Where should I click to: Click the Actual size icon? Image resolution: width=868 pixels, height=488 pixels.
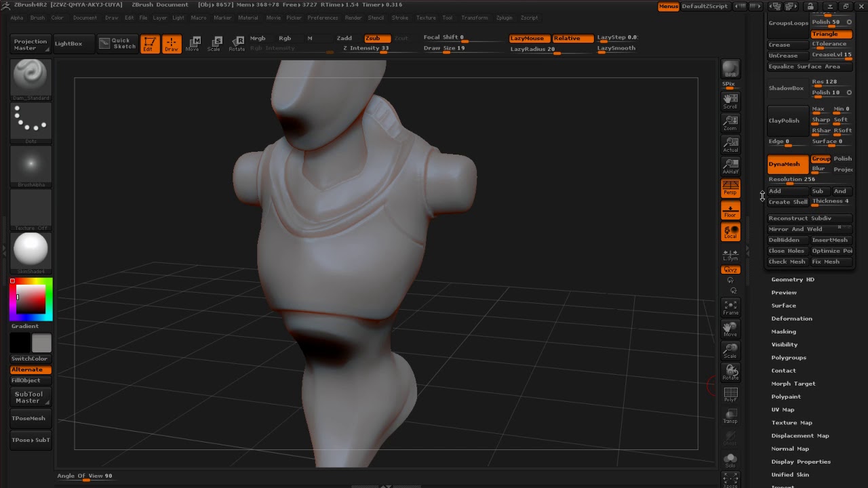coord(730,144)
